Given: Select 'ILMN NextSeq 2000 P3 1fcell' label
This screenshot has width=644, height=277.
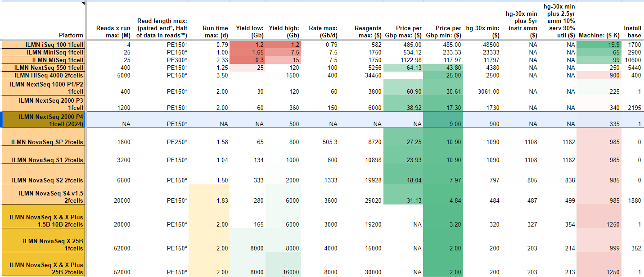Looking at the screenshot, I should pyautogui.click(x=43, y=104).
